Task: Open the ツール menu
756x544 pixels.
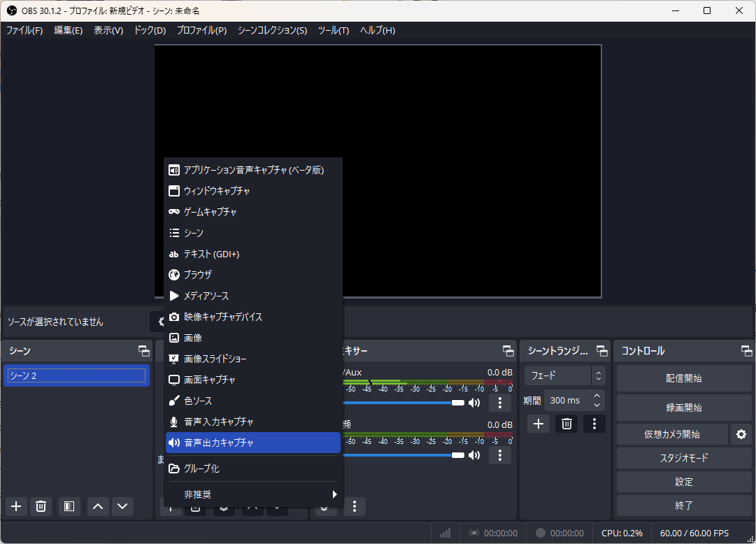Action: (x=333, y=30)
